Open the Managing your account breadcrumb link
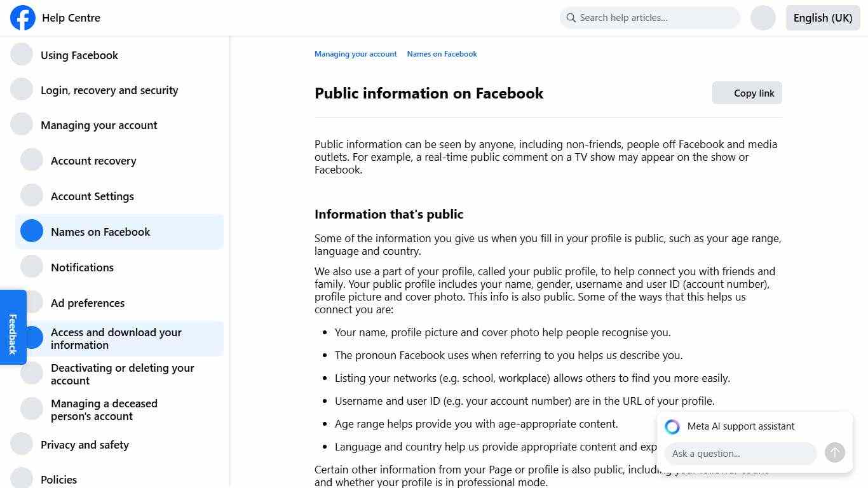 tap(355, 54)
